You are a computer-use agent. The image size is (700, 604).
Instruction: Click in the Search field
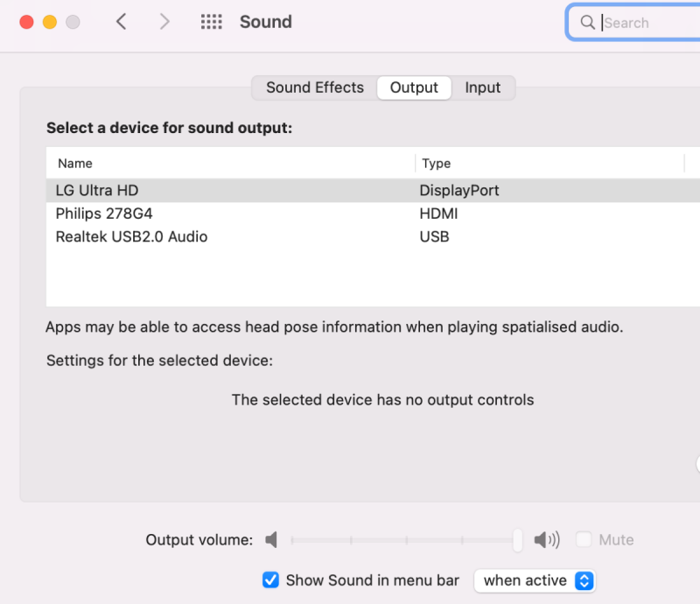pos(647,23)
